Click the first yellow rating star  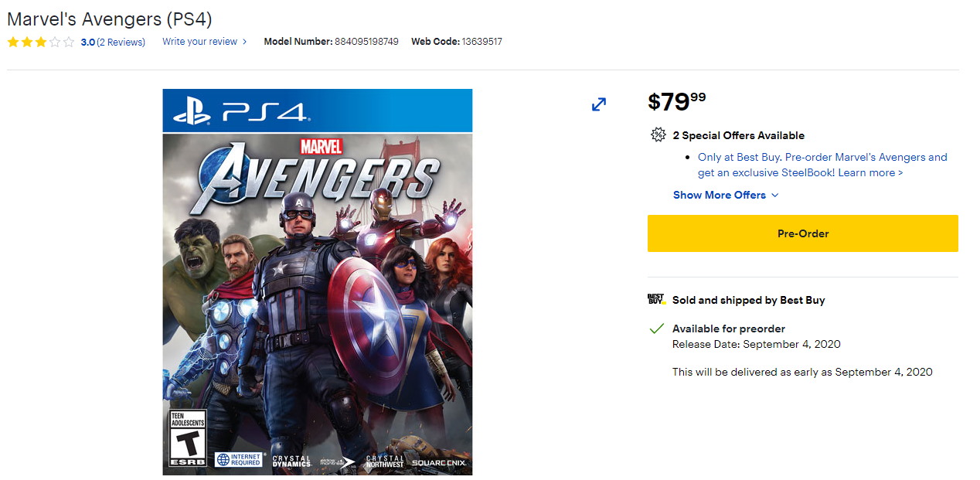click(13, 43)
